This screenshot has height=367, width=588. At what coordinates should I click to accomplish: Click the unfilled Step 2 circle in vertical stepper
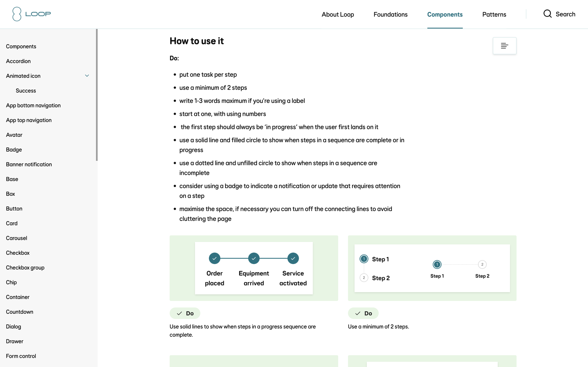(364, 278)
